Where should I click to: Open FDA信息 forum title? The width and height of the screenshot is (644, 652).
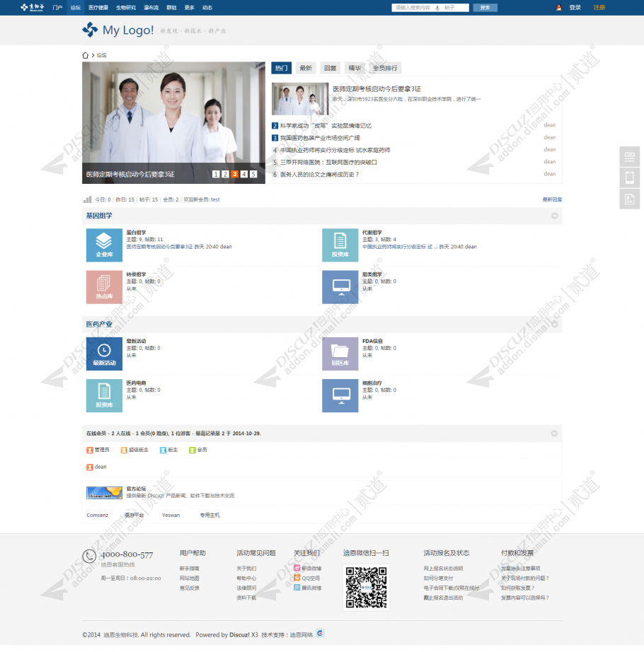point(372,341)
